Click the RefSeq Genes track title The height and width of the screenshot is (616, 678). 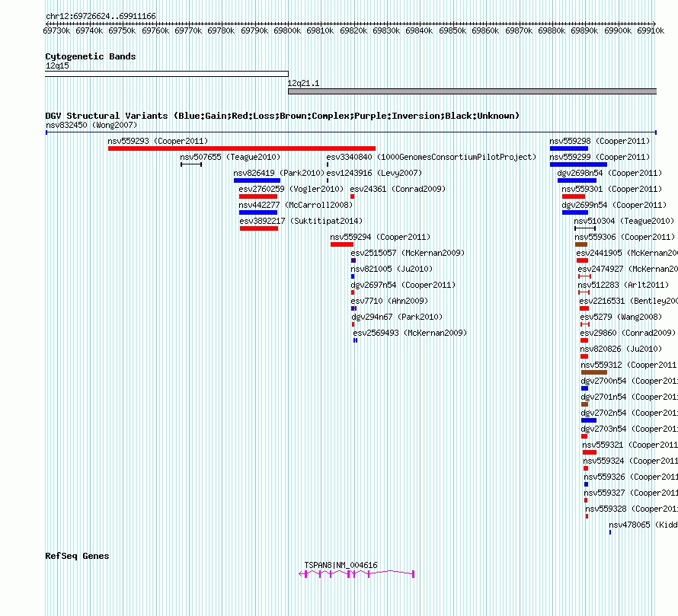[77, 556]
